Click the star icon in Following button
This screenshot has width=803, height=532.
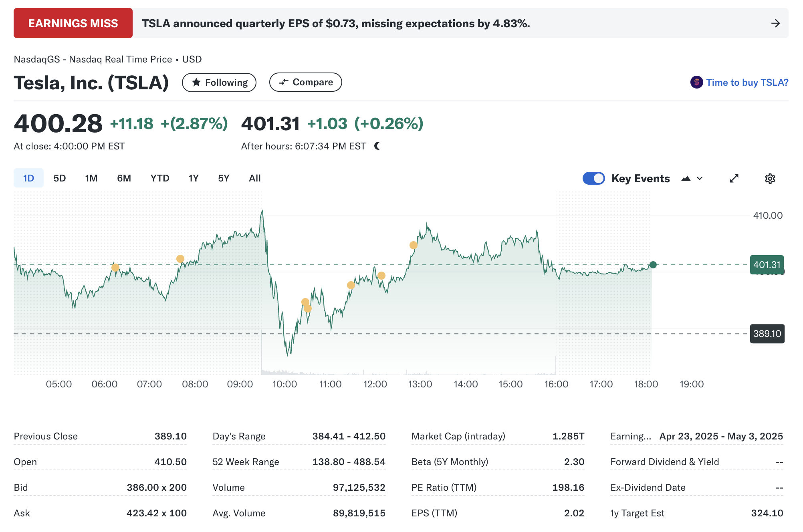(x=196, y=83)
